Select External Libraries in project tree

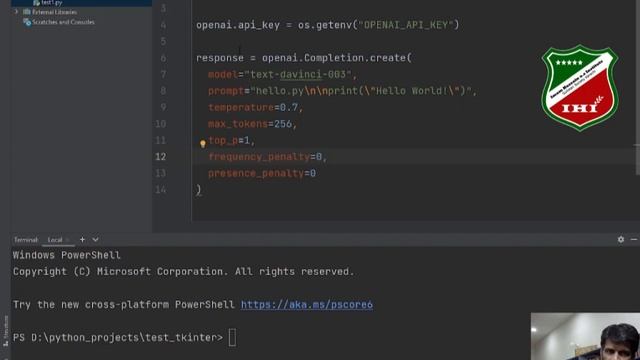54,12
